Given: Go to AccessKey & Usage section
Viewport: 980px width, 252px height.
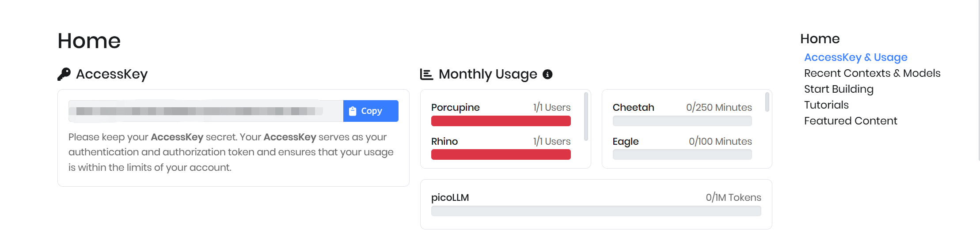Looking at the screenshot, I should [x=855, y=57].
